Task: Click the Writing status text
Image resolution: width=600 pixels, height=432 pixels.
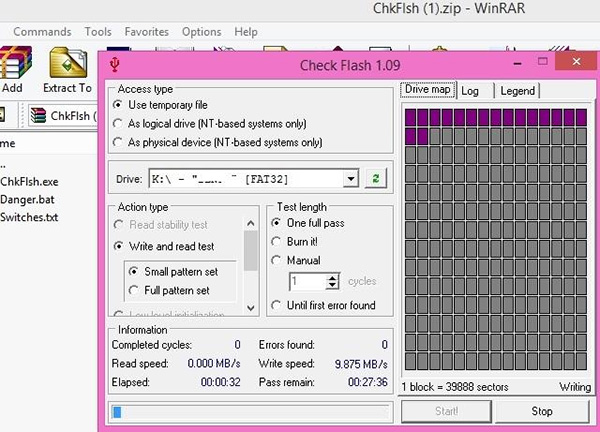Action: 575,387
